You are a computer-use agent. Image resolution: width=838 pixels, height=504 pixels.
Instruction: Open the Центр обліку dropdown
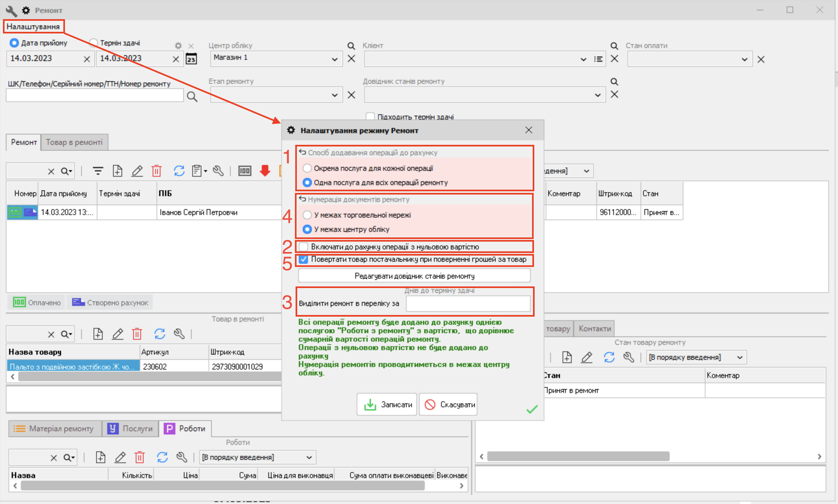tap(334, 59)
